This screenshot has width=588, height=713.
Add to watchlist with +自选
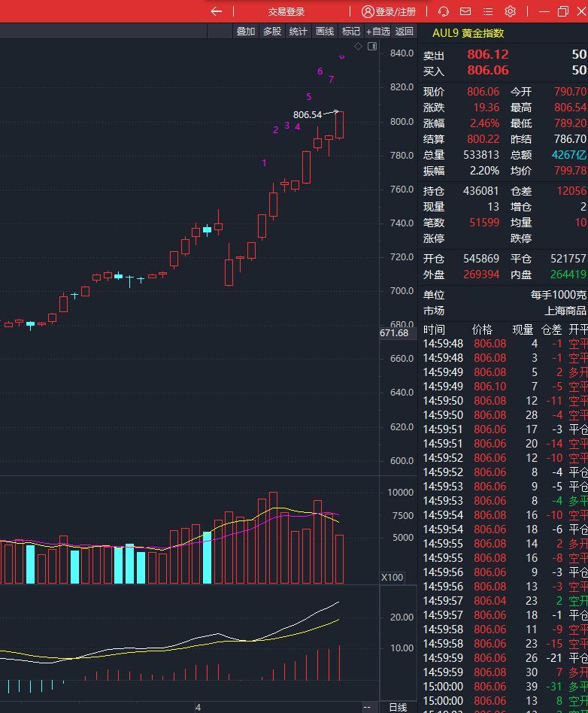click(x=378, y=32)
